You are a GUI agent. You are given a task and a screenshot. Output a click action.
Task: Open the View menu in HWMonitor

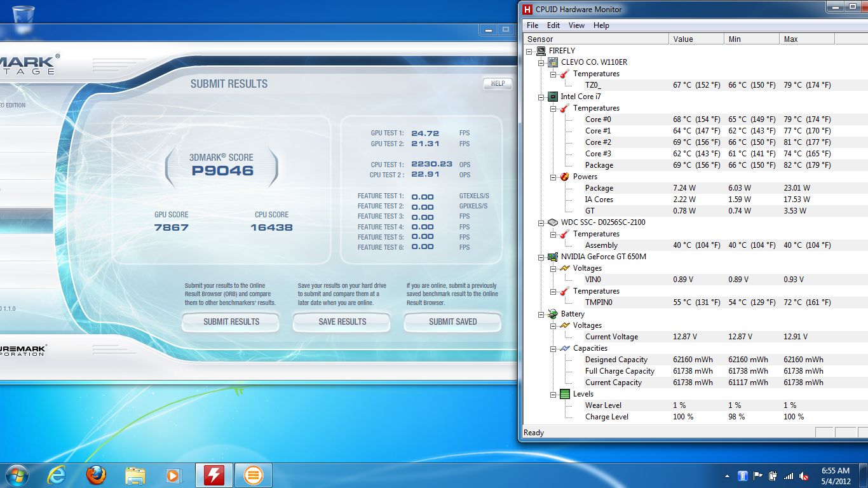tap(576, 25)
